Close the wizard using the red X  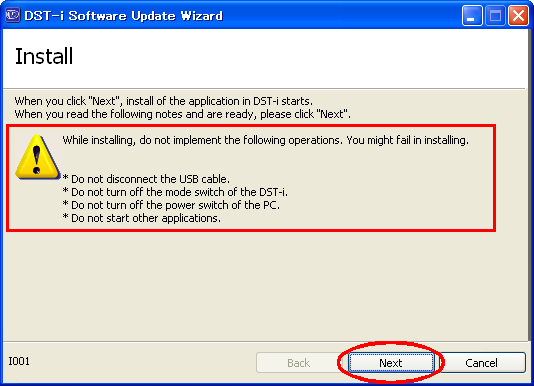(518, 16)
